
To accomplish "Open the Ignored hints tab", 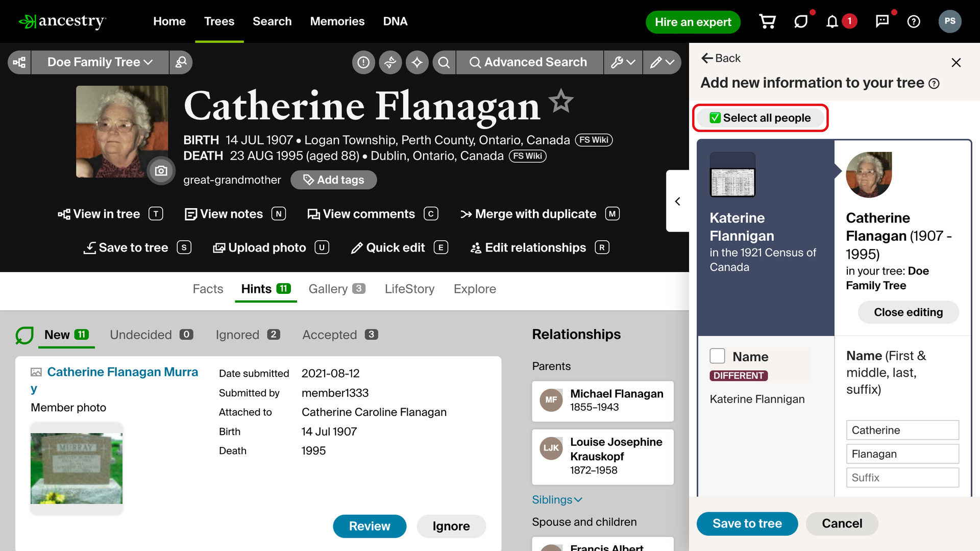I will point(248,335).
